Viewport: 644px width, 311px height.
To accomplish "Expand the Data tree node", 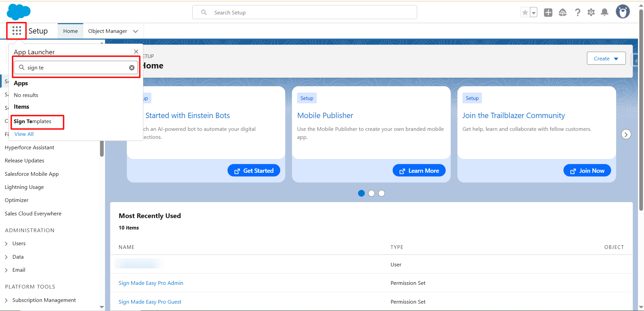I will click(6, 257).
